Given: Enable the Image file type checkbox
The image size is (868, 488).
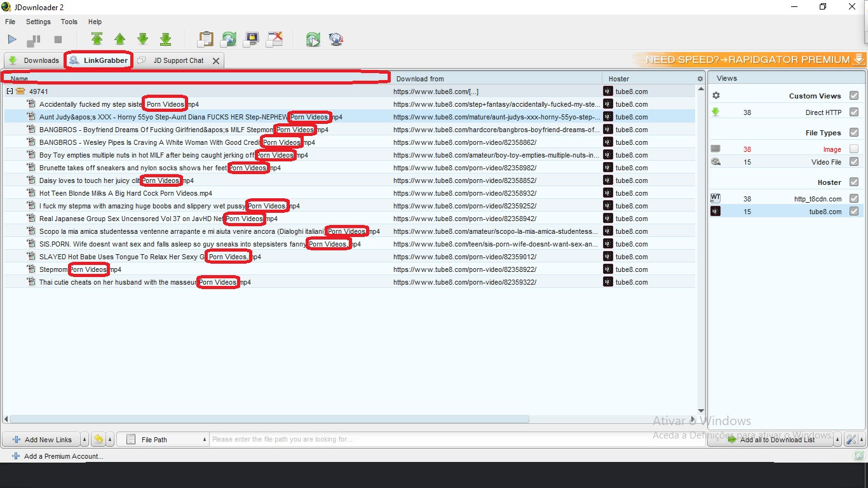Looking at the screenshot, I should pos(854,149).
